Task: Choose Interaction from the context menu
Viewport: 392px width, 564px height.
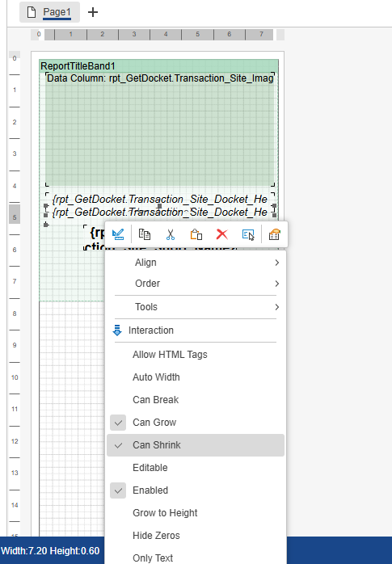Action: (x=196, y=330)
